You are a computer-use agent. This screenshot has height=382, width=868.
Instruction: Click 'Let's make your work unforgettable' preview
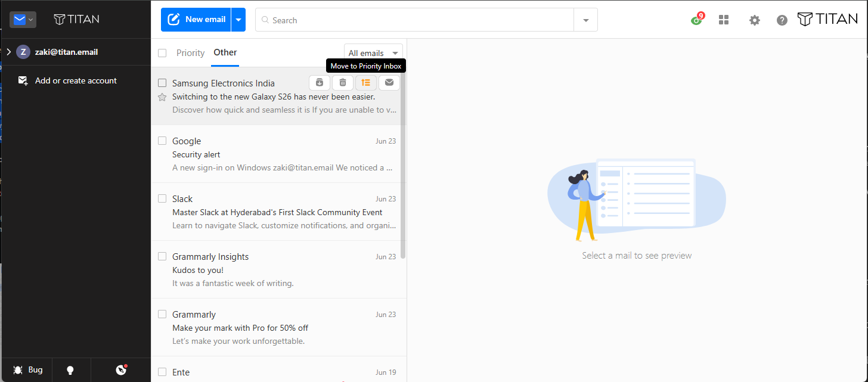[x=238, y=341]
